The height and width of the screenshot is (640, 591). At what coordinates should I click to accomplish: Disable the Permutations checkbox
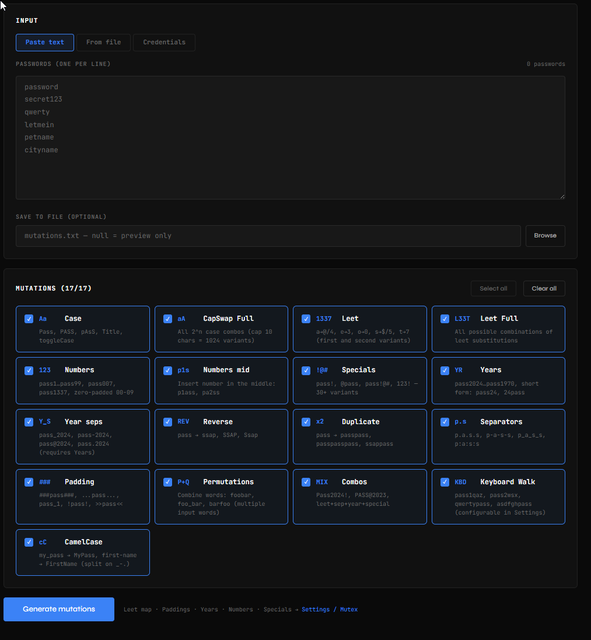point(167,482)
